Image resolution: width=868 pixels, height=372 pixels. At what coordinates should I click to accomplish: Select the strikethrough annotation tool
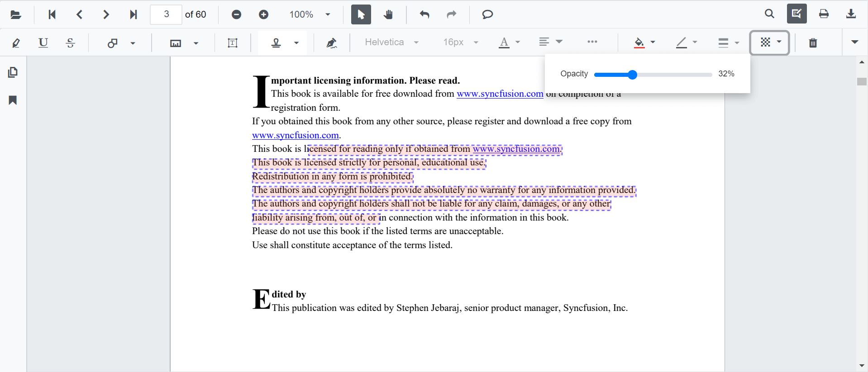pos(70,43)
